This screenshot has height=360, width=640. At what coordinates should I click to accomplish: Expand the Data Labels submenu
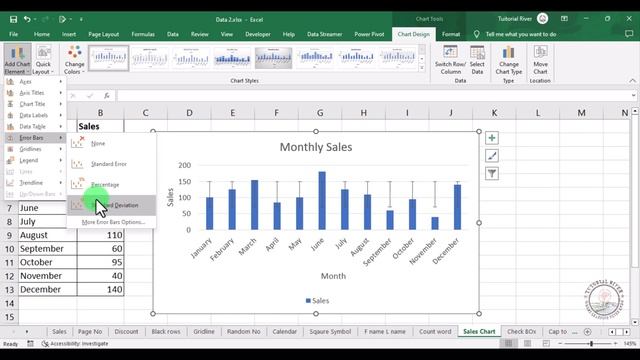tap(35, 116)
